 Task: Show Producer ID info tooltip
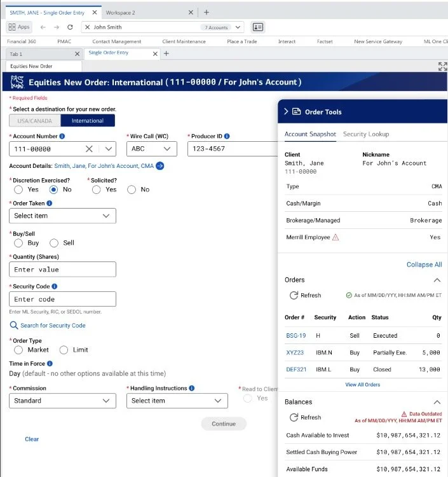point(227,136)
